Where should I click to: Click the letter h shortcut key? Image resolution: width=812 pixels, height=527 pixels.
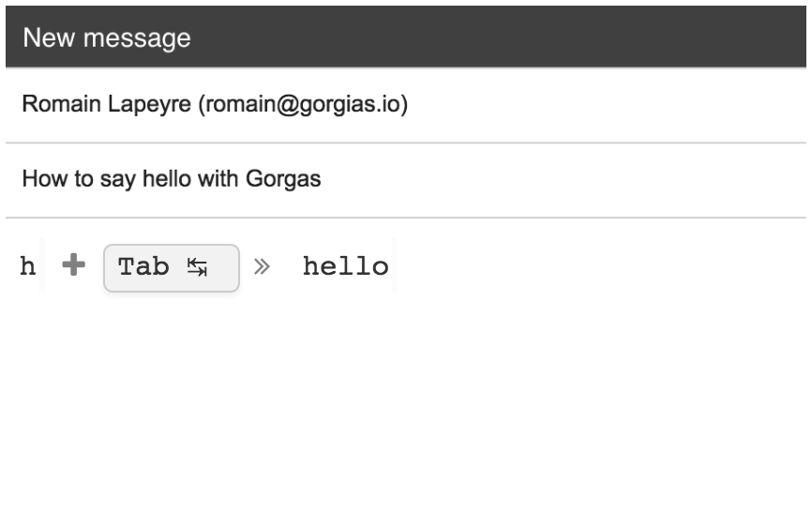[x=28, y=267]
